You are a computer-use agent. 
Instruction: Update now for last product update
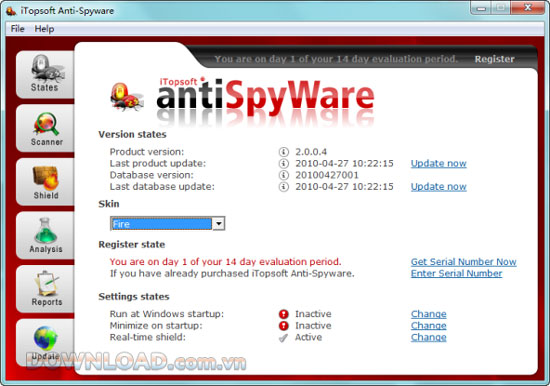438,164
